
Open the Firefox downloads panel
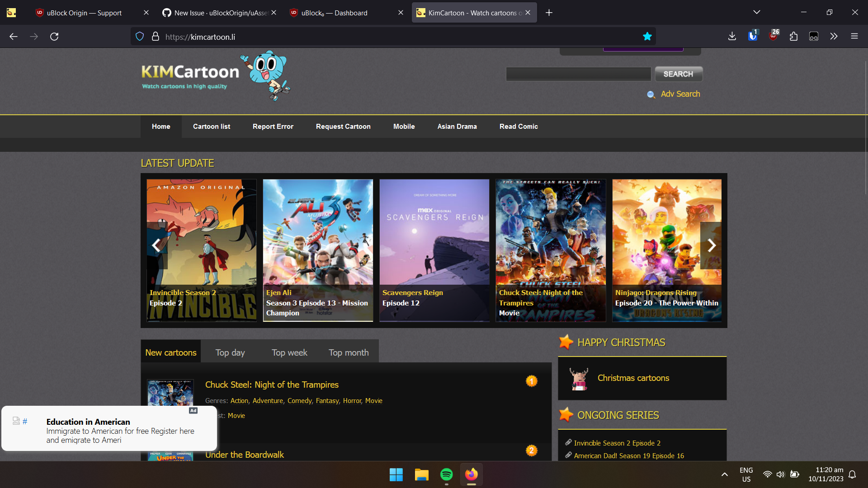(732, 37)
